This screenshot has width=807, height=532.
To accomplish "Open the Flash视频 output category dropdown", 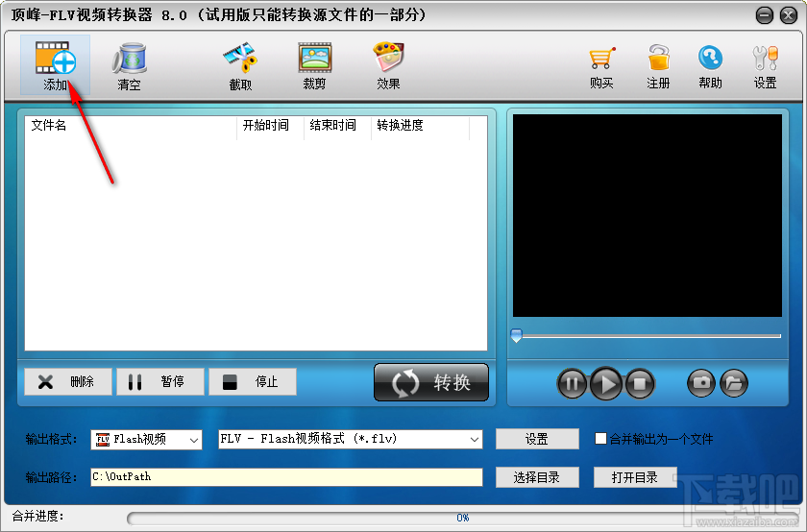I will pyautogui.click(x=146, y=440).
